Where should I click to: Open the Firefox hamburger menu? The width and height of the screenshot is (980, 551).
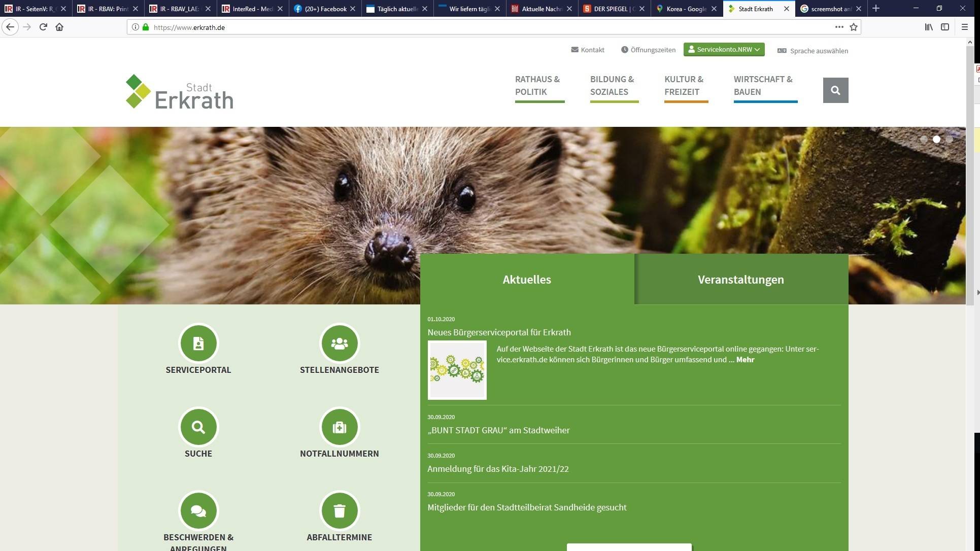[965, 27]
